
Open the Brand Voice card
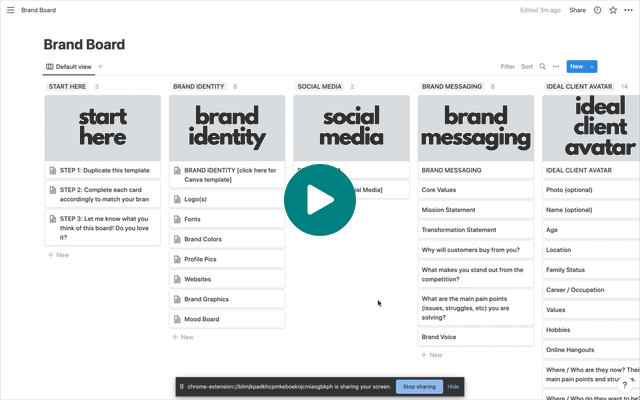click(x=476, y=337)
